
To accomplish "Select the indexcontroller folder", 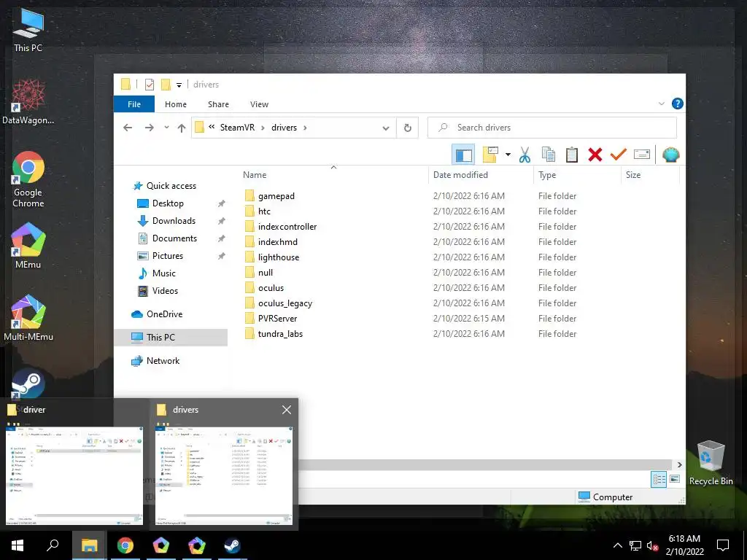I will [x=287, y=227].
